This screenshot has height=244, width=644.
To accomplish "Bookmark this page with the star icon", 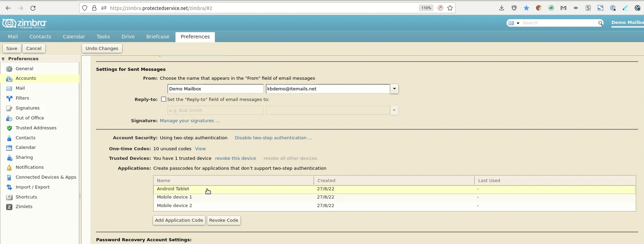I will pyautogui.click(x=450, y=8).
